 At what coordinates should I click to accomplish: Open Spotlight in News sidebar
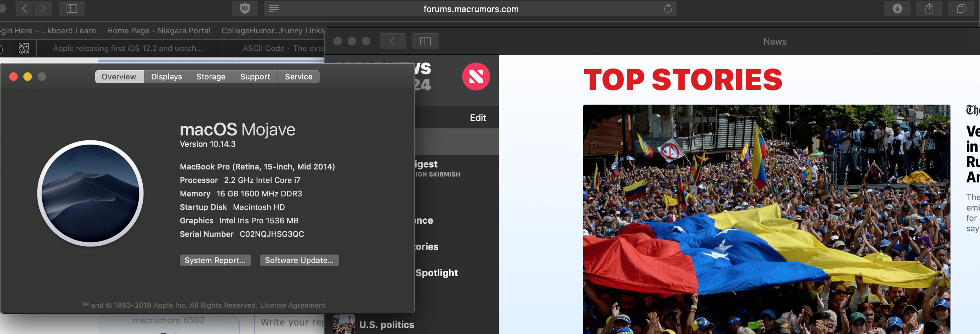point(436,273)
